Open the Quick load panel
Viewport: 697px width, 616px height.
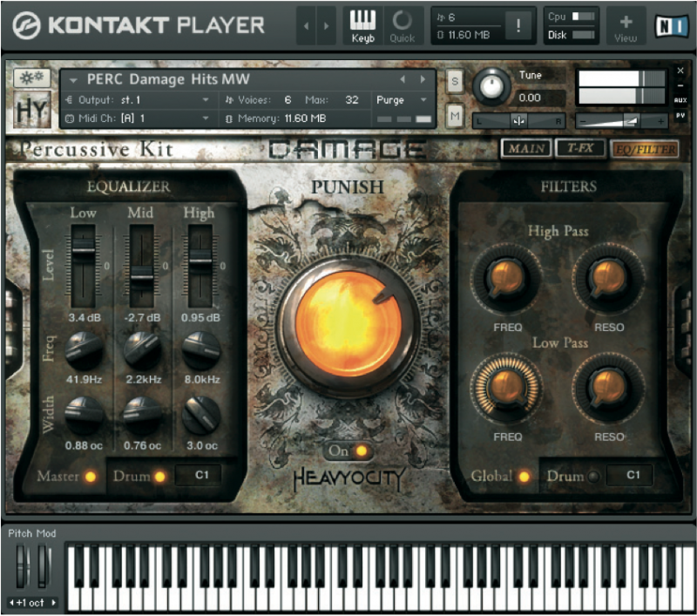coord(403,26)
